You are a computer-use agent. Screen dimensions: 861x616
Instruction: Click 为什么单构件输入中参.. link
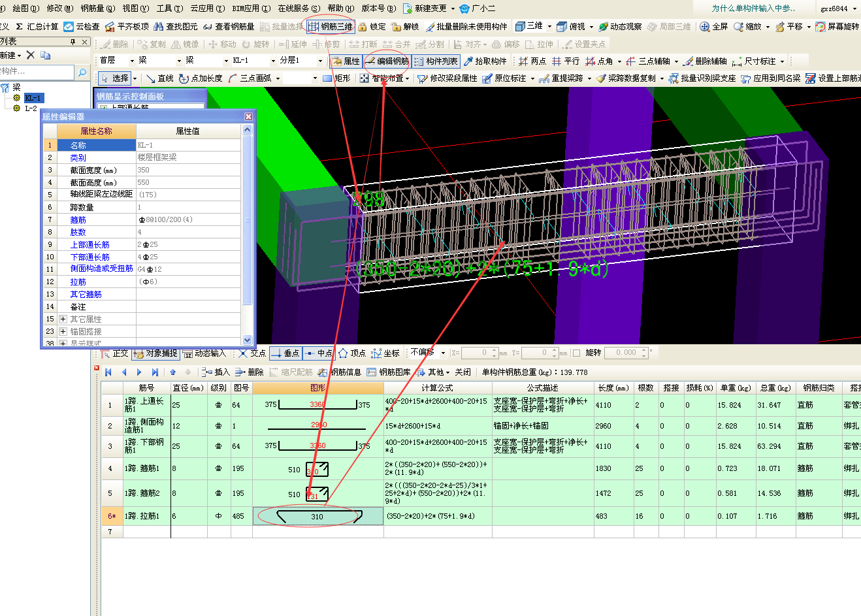(753, 8)
